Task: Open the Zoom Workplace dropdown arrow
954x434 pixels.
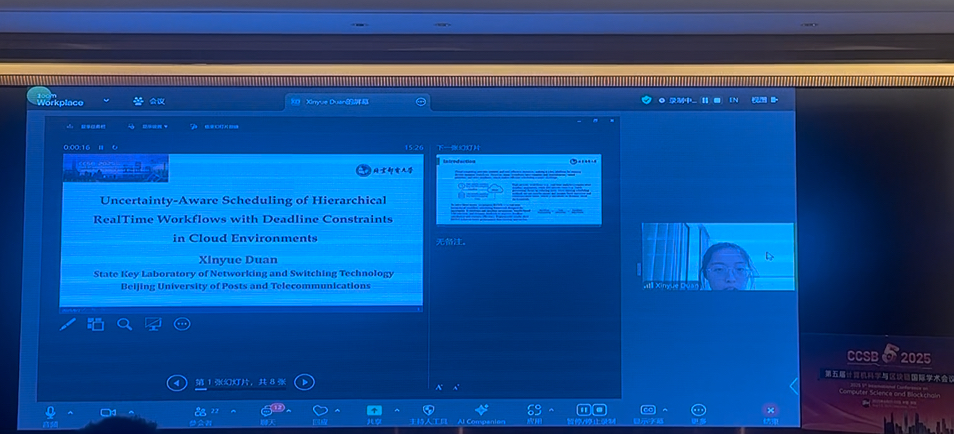Action: point(106,100)
